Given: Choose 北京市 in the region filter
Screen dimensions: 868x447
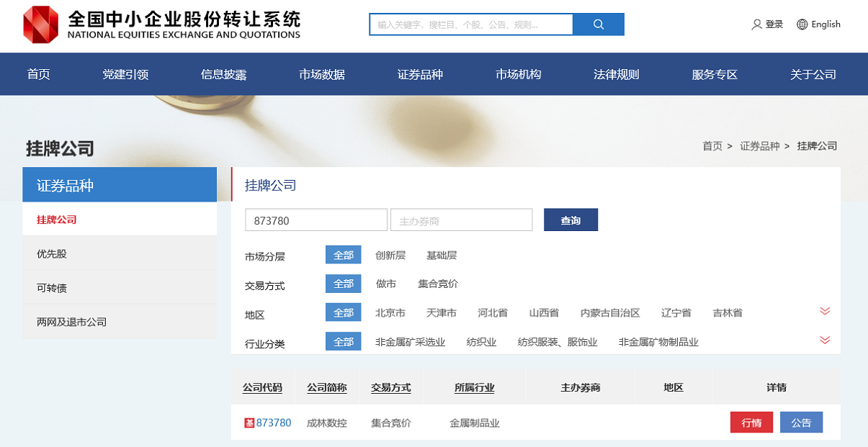Looking at the screenshot, I should (x=390, y=313).
